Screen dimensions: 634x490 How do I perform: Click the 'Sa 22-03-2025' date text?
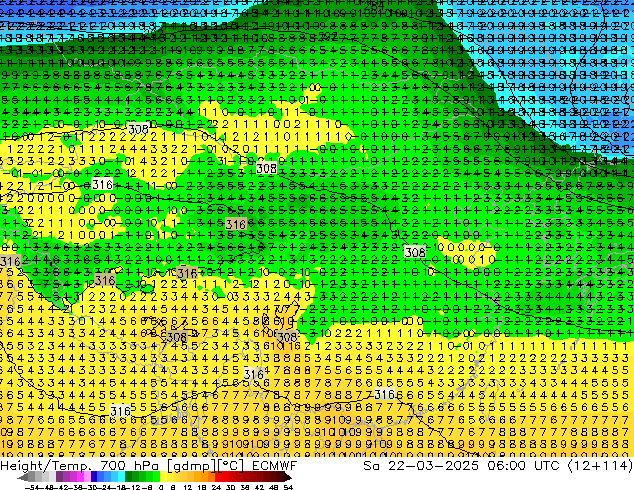coord(421,466)
